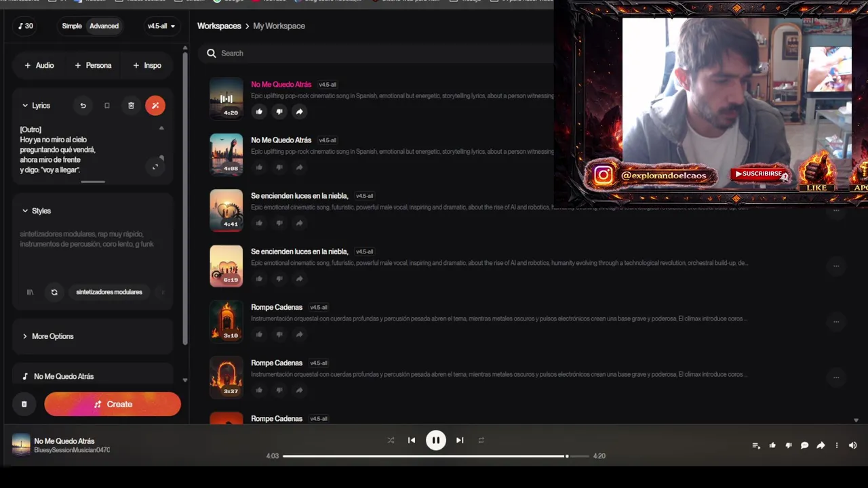The image size is (868, 488).
Task: Share the 3:37 Rompe Cadenas track
Action: pos(300,390)
